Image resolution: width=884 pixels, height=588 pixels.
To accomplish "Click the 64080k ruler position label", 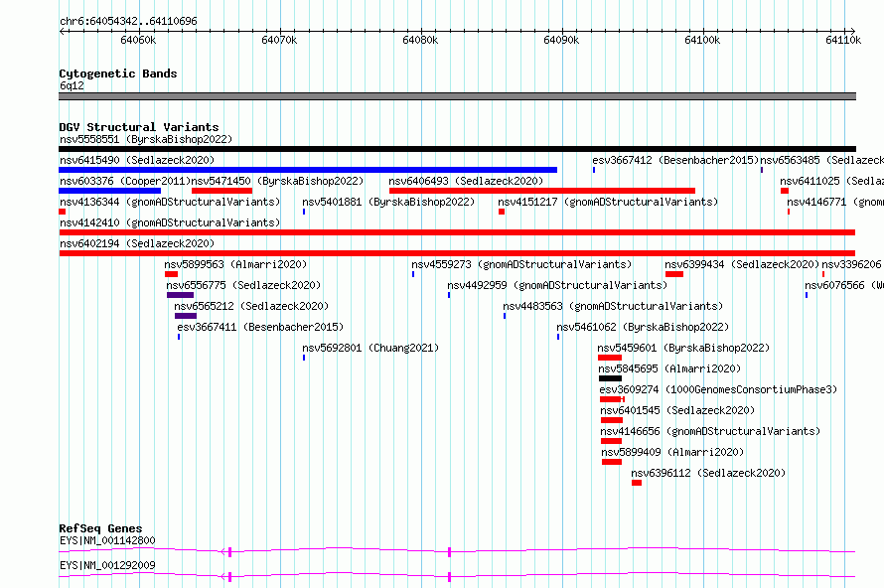I will click(420, 40).
